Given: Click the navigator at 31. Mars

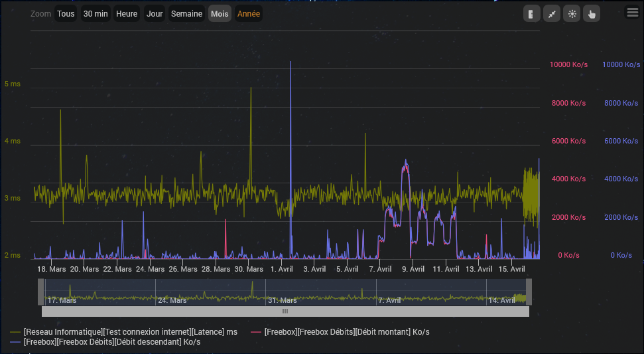Looking at the screenshot, I should coord(283,301).
